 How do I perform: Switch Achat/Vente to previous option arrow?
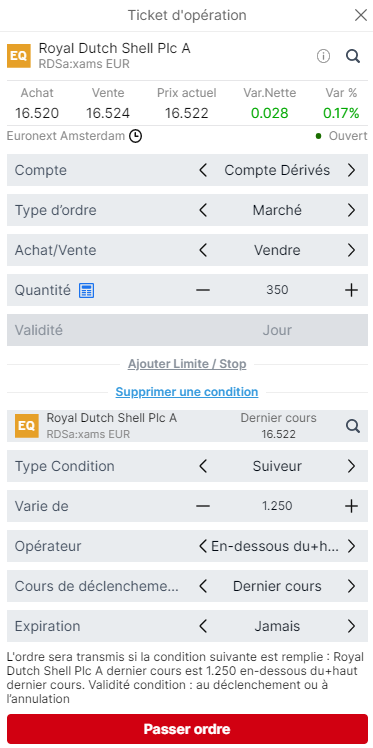[x=203, y=250]
